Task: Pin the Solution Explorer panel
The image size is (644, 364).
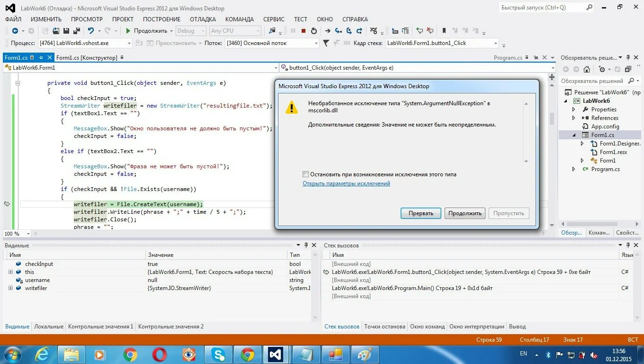Action: click(628, 57)
